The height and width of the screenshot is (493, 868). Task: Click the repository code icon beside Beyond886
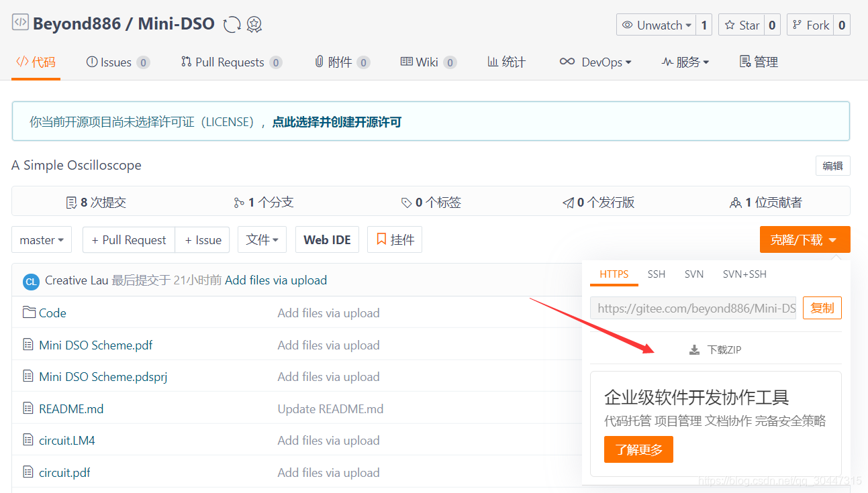(20, 21)
